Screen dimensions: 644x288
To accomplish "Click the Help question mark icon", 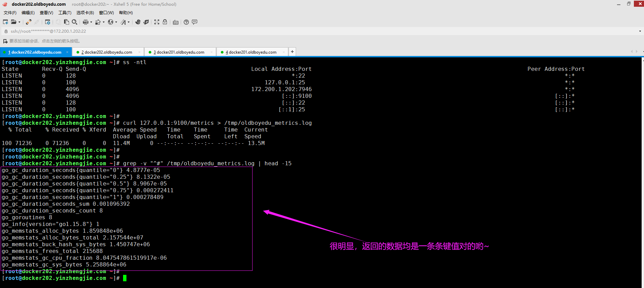I will click(x=186, y=22).
